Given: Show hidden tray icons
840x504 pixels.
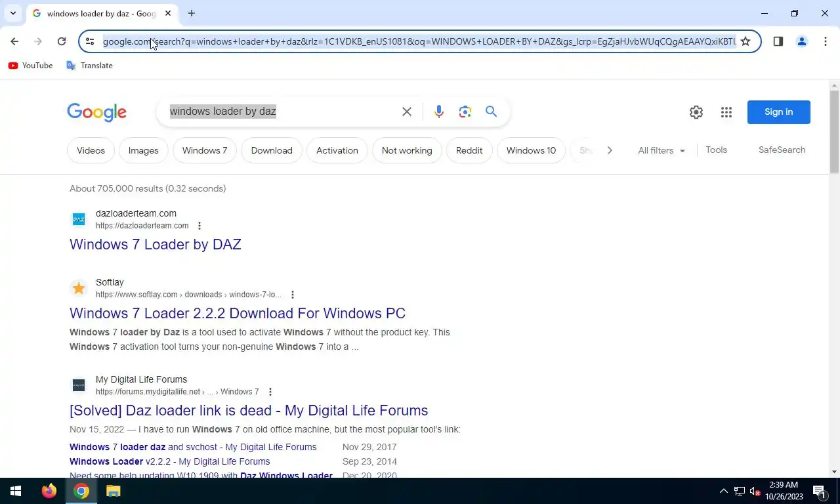Looking at the screenshot, I should point(724,491).
